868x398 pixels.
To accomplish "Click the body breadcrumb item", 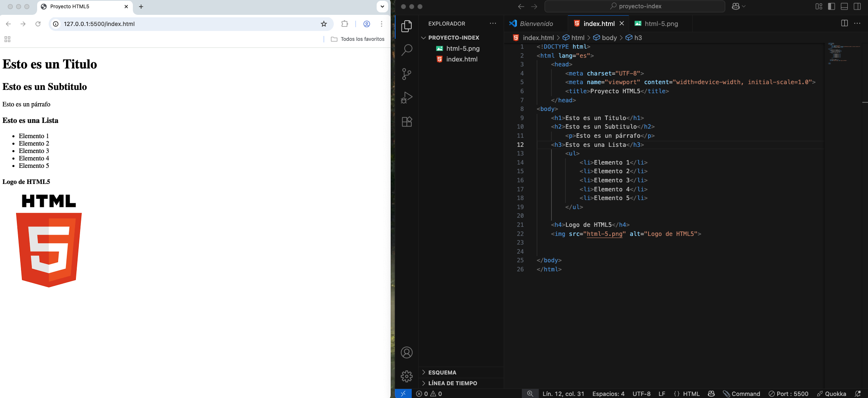I will [605, 38].
